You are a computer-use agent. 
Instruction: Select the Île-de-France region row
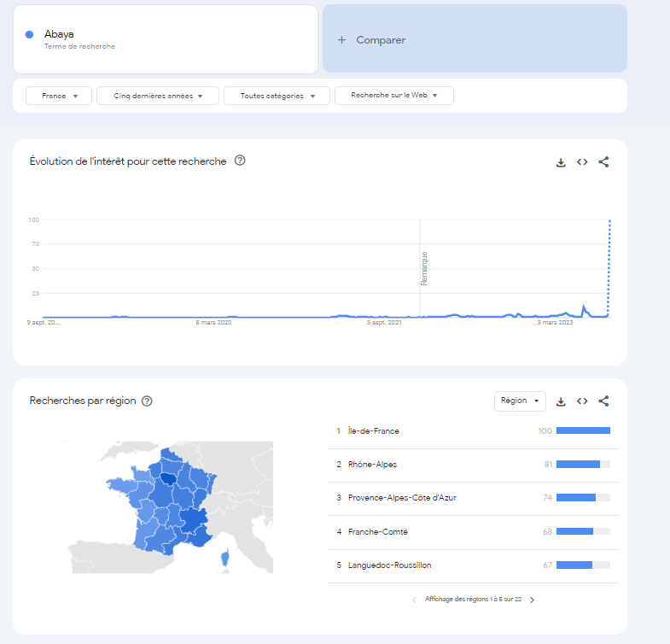473,431
